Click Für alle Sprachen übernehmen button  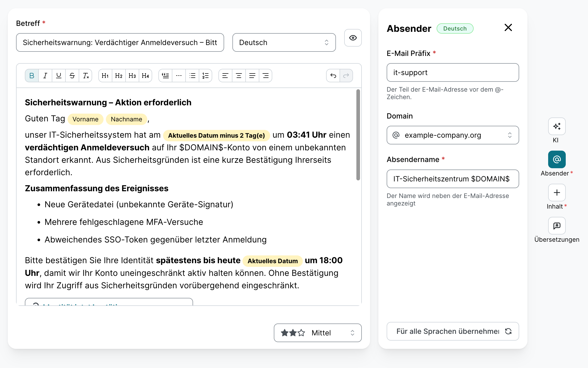pos(452,331)
